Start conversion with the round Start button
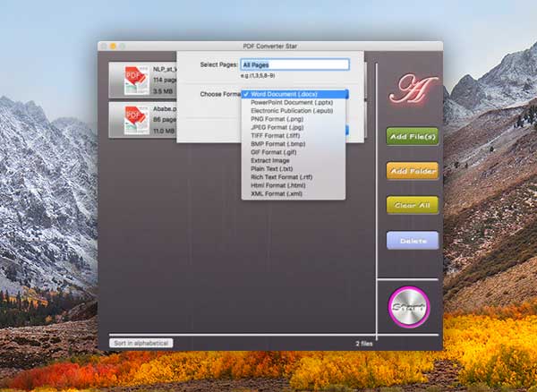The width and height of the screenshot is (537, 392). pos(409,307)
